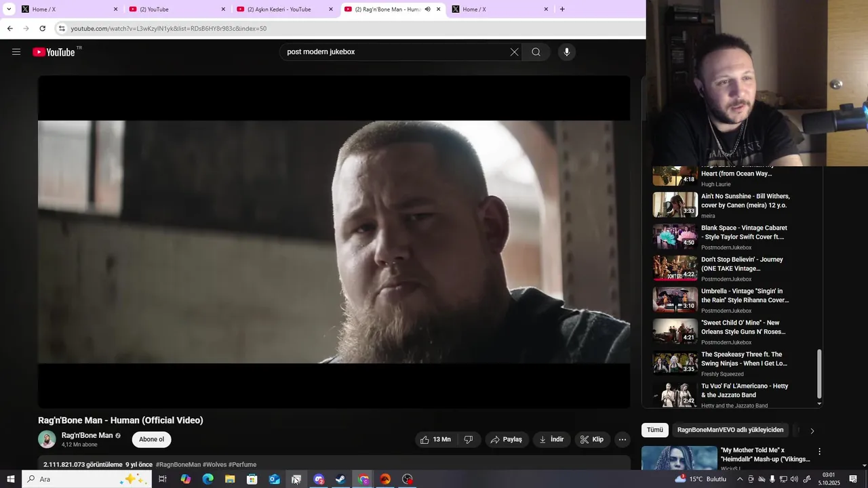Image resolution: width=868 pixels, height=488 pixels.
Task: Play The Speakeasy Three playlist item
Action: (731, 363)
